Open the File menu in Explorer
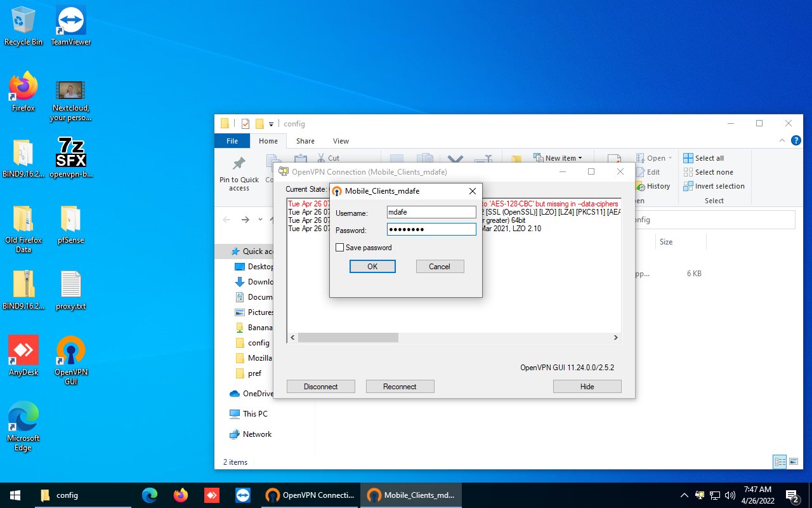Image resolution: width=812 pixels, height=508 pixels. point(232,140)
